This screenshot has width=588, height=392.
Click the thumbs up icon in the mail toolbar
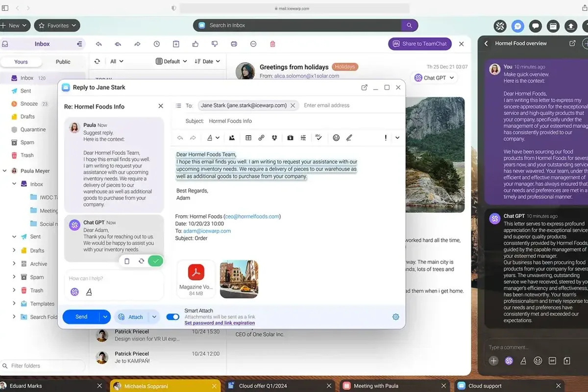[x=196, y=44]
